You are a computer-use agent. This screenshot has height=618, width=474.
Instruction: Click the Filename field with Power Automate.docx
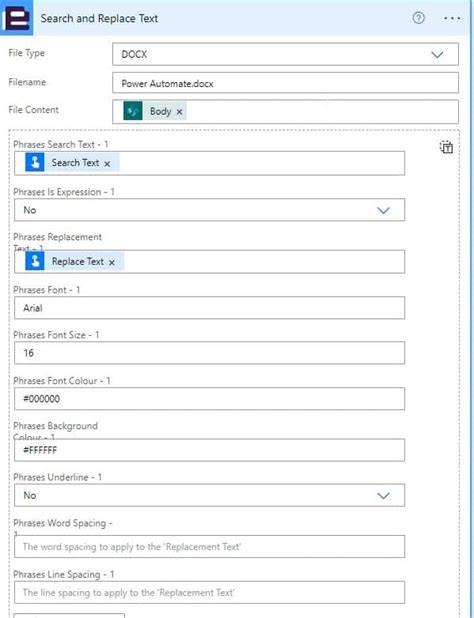pos(285,83)
